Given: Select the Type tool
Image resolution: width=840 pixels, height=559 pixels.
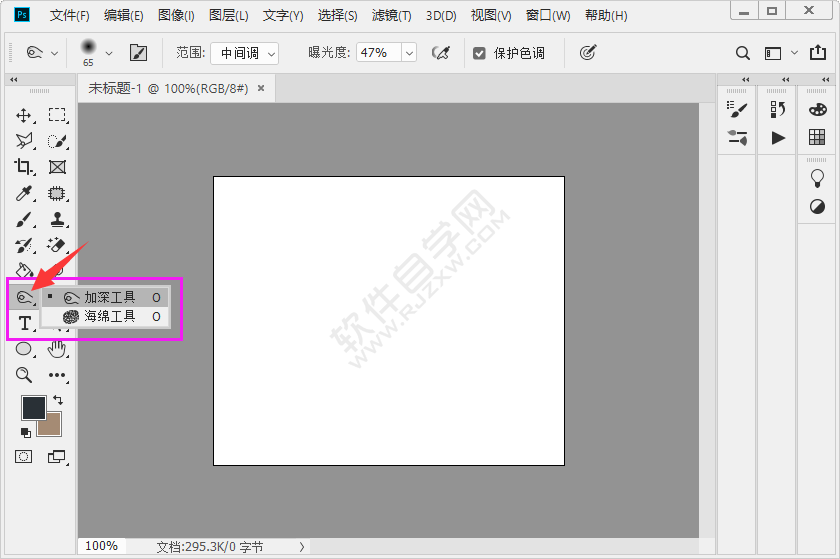Looking at the screenshot, I should tap(24, 323).
